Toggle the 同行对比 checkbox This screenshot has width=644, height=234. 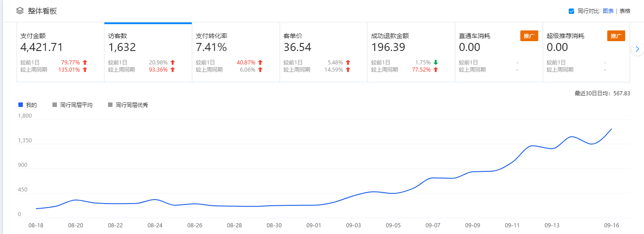pyautogui.click(x=571, y=11)
